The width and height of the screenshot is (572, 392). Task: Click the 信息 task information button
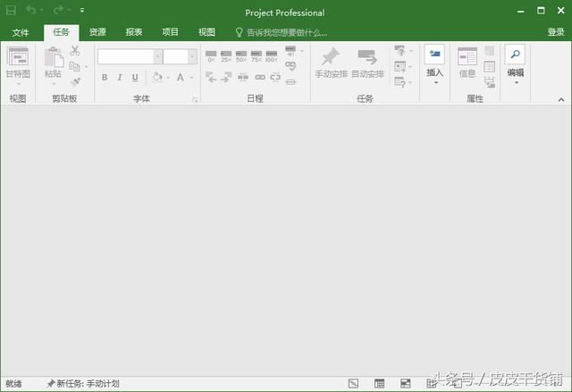point(467,63)
